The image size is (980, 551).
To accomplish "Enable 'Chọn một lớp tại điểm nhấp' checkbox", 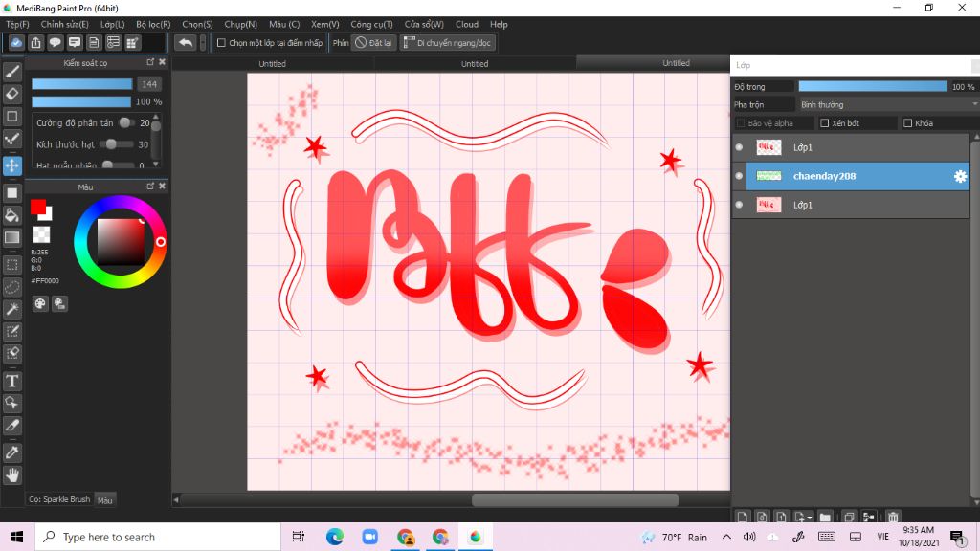I will point(221,42).
